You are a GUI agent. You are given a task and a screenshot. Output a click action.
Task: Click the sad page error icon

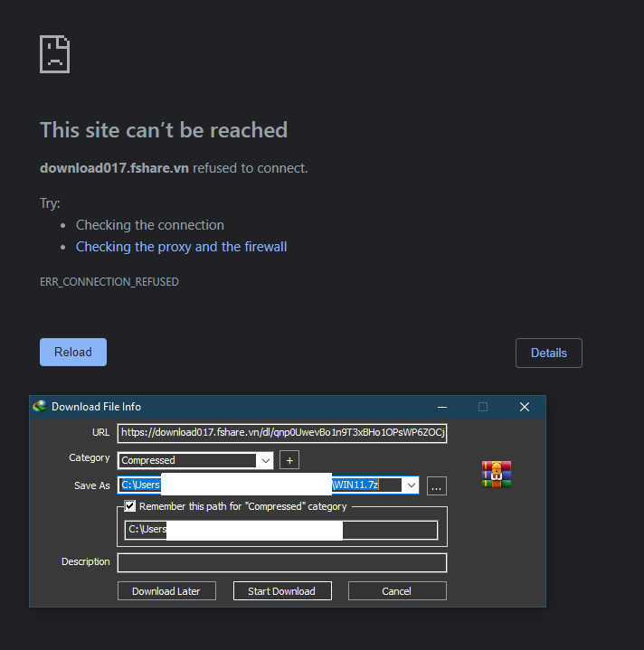(55, 54)
